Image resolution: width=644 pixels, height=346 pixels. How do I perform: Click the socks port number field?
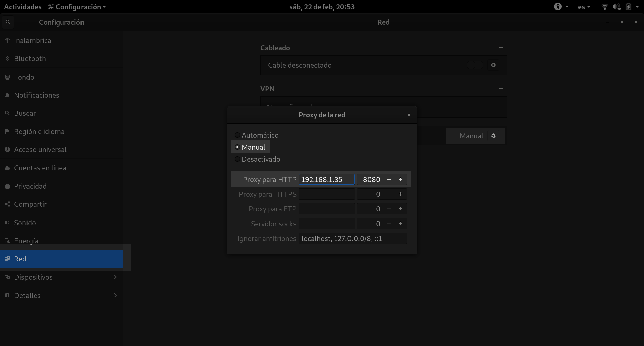tap(370, 224)
